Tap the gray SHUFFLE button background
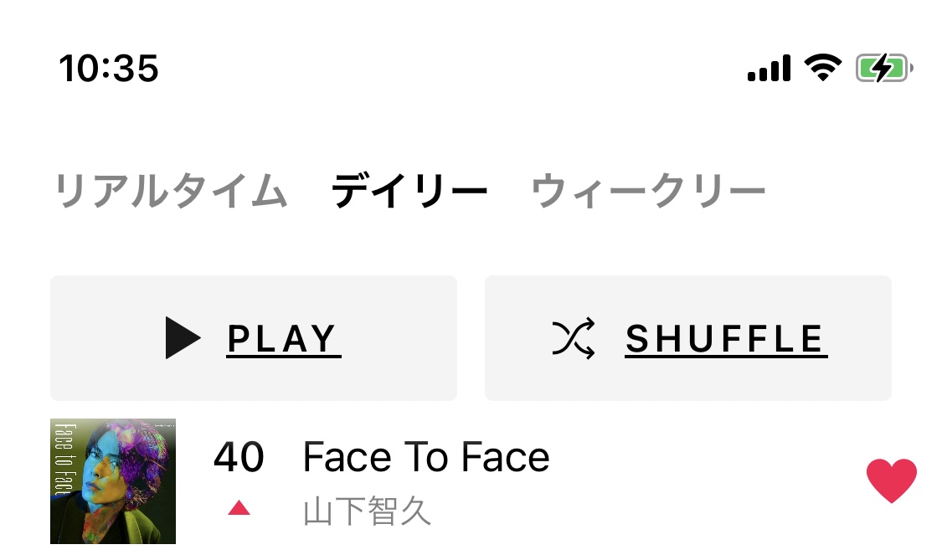Screen dimensions: 942x560 coord(688,338)
